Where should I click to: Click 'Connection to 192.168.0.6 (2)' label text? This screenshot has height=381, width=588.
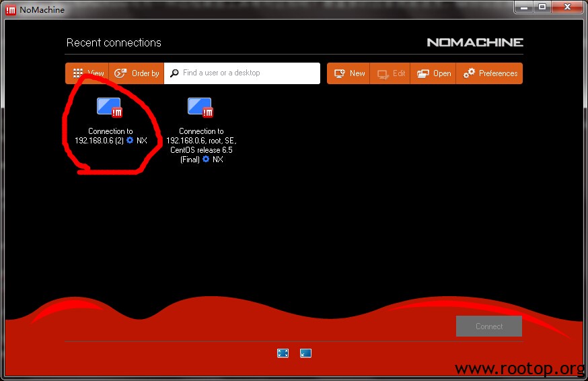pyautogui.click(x=110, y=135)
